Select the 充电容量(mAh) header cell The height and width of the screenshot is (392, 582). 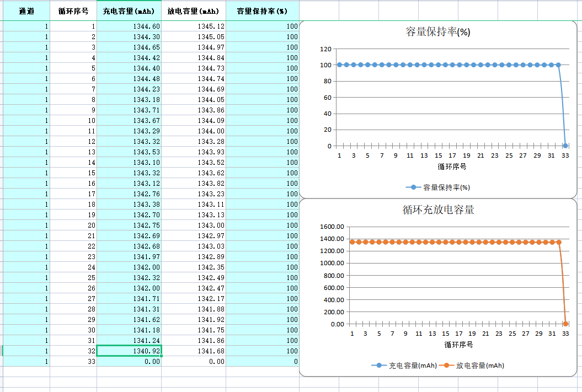point(129,11)
